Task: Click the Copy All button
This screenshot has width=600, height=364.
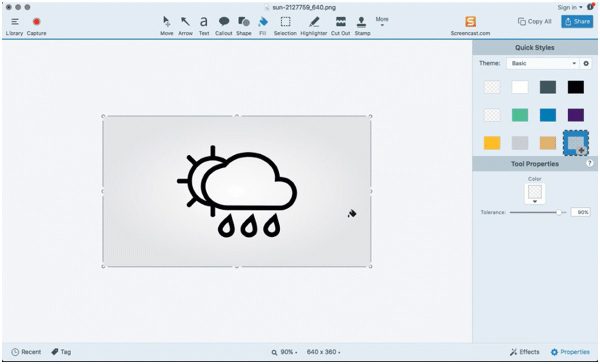Action: 535,22
